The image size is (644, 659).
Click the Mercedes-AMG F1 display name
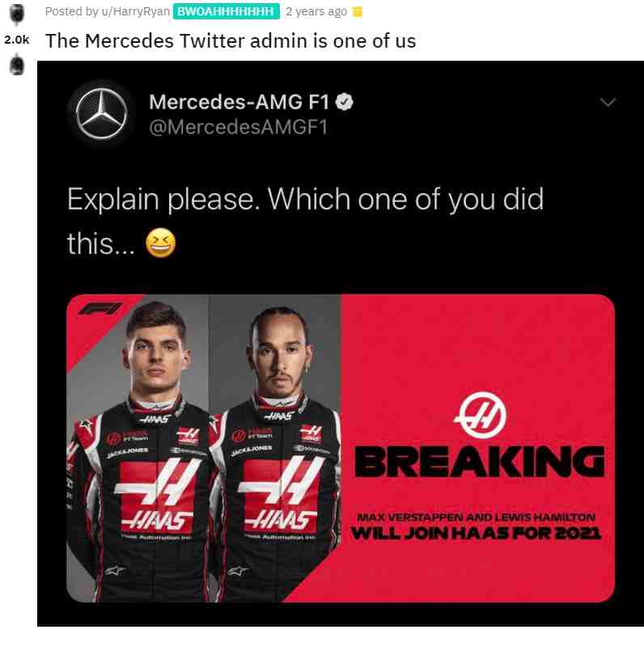[x=239, y=102]
